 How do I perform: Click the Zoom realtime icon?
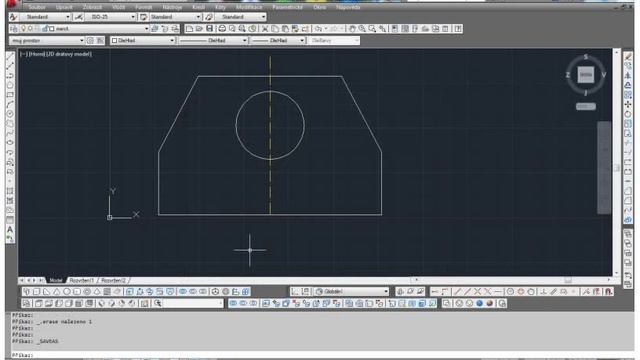click(362, 29)
